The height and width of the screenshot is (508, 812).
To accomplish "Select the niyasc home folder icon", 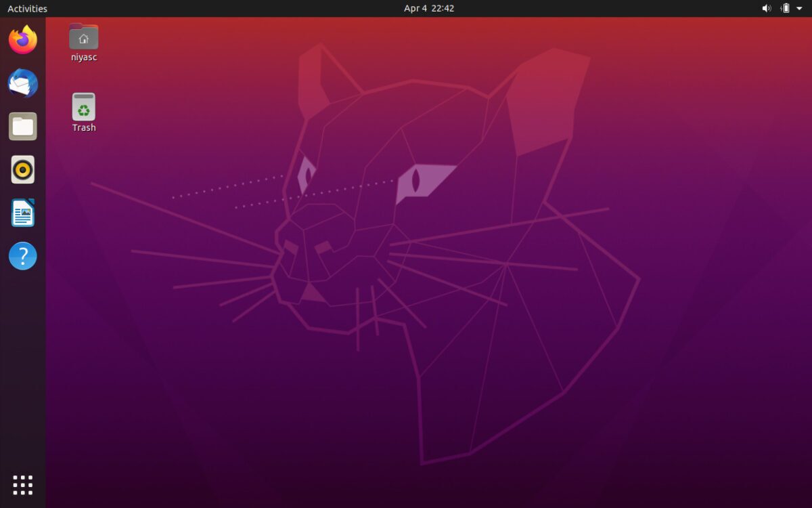I will point(84,37).
